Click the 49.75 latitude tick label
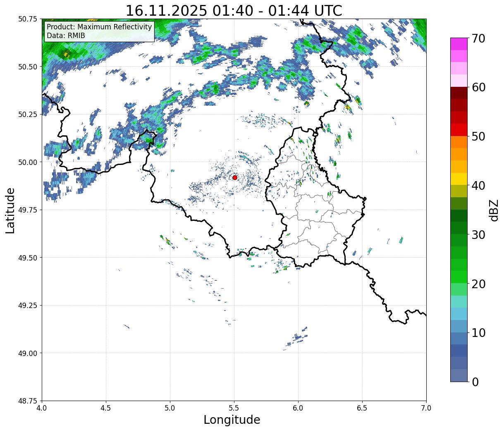 (28, 210)
